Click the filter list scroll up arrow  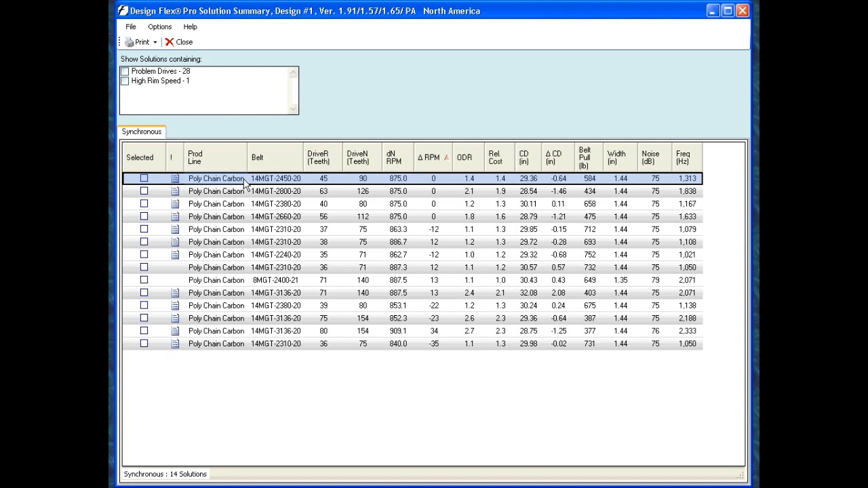pyautogui.click(x=293, y=72)
